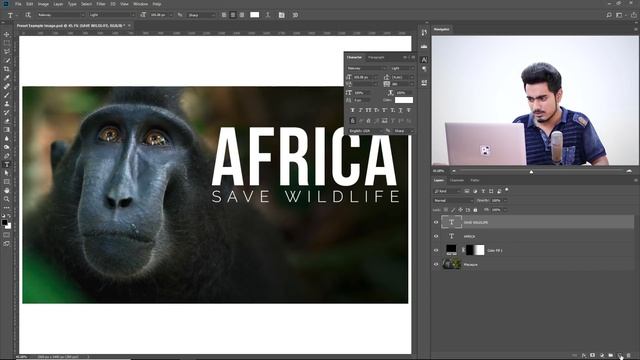The height and width of the screenshot is (360, 640).
Task: Click the options bar text color swatch
Action: point(255,15)
